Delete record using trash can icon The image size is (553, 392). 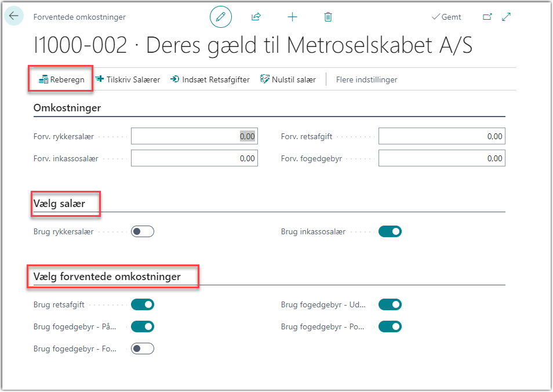click(328, 17)
